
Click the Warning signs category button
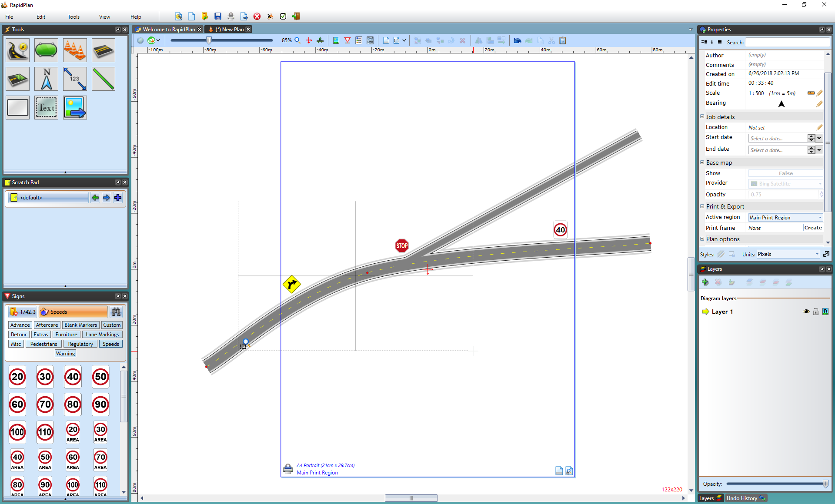[66, 353]
